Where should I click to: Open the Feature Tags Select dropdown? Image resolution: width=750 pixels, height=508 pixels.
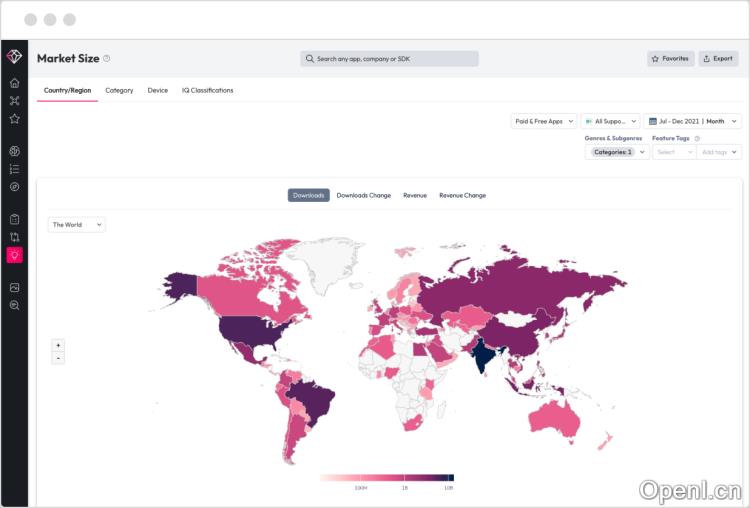tap(674, 152)
